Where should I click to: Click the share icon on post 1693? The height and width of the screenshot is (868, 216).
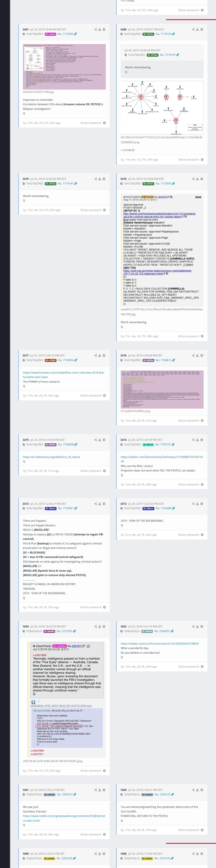click(x=96, y=626)
